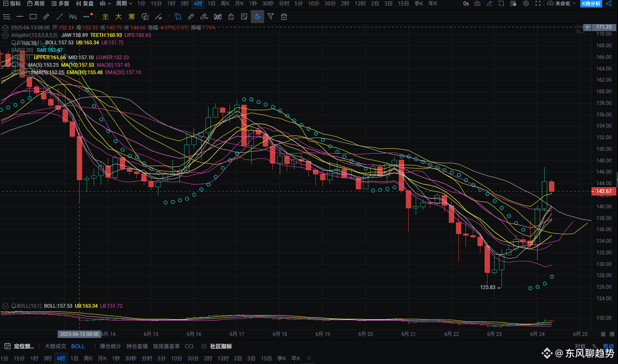The width and height of the screenshot is (618, 364).
Task: Select the trend line tool
Action: [60, 17]
